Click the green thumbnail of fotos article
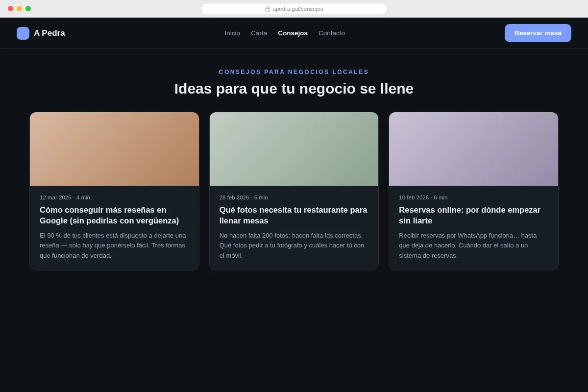Viewport: 588px width, 392px height. (x=294, y=149)
